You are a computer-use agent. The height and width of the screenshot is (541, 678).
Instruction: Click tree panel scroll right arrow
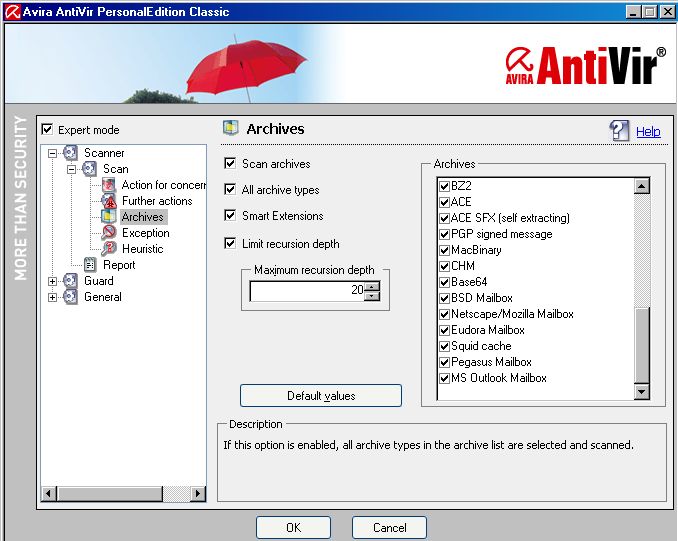pos(198,493)
